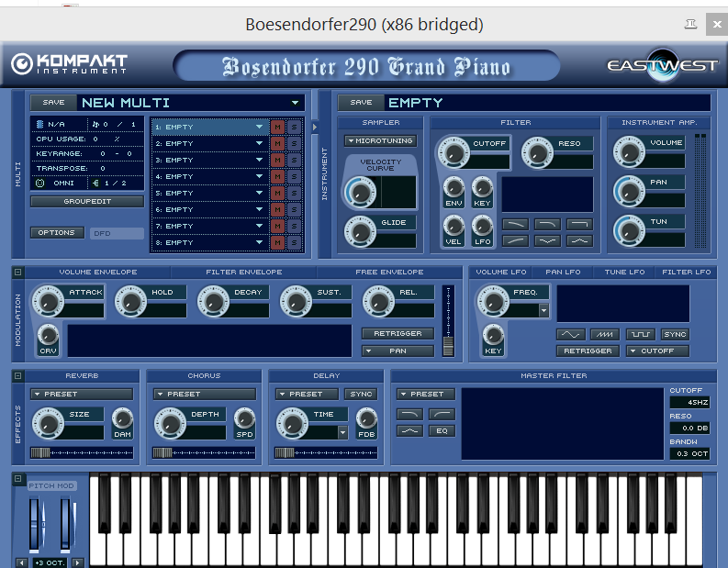Mute slot 1: EMPTY
The width and height of the screenshot is (728, 568).
277,128
